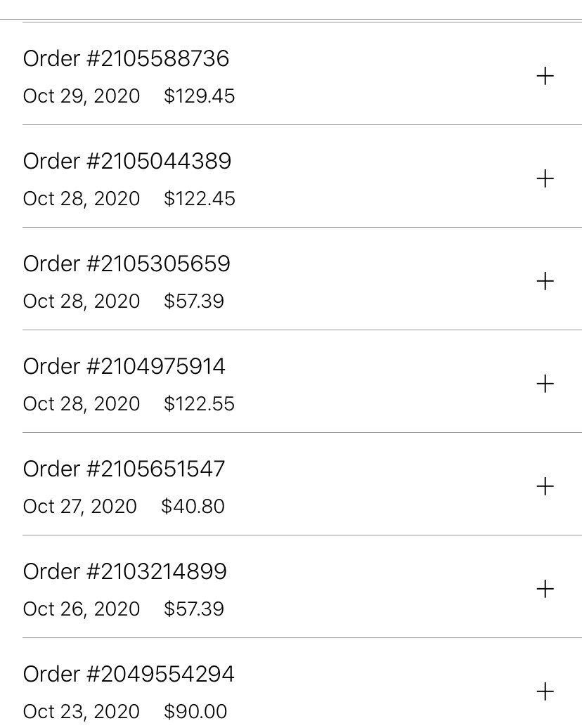Expand order #2105305659 with the plus icon
The width and height of the screenshot is (582, 728).
click(545, 281)
